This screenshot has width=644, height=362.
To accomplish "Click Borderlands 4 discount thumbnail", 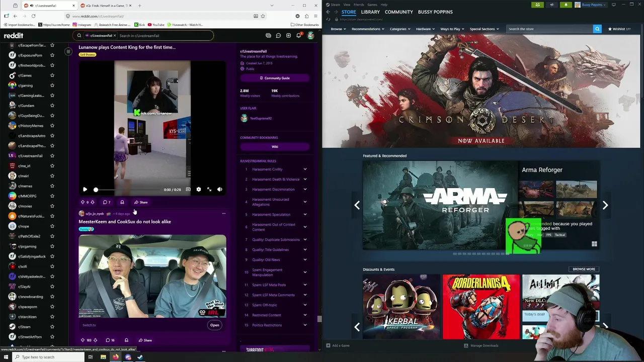I will pos(481,307).
